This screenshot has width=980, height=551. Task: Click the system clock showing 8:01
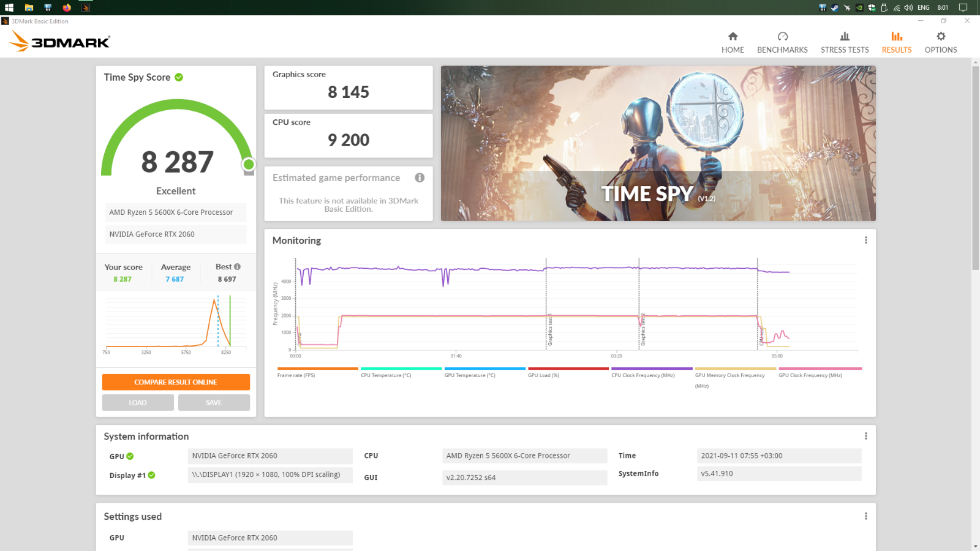point(943,7)
